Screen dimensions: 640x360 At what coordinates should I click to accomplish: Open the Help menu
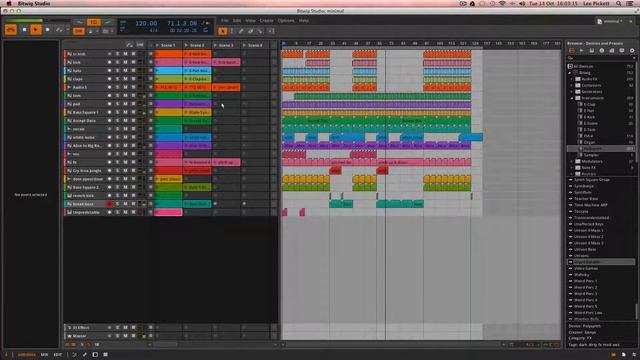304,20
